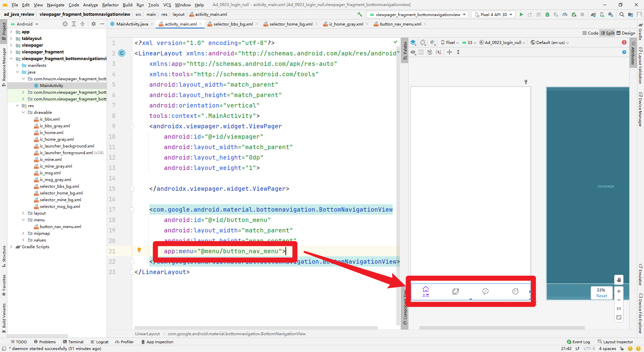Viewport: 644px width, 352px height.
Task: Click the lightbulb intention icon on line 21
Action: 139,250
